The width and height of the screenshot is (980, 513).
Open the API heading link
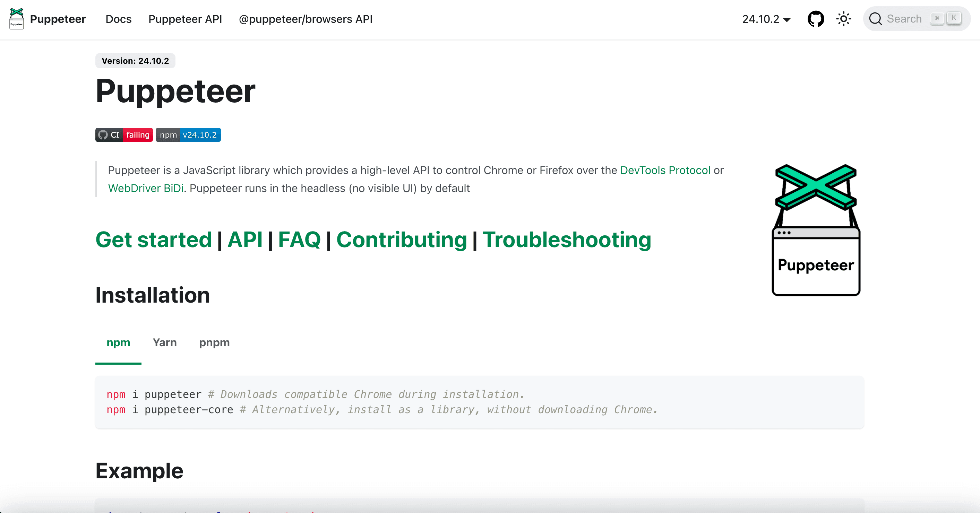(244, 240)
